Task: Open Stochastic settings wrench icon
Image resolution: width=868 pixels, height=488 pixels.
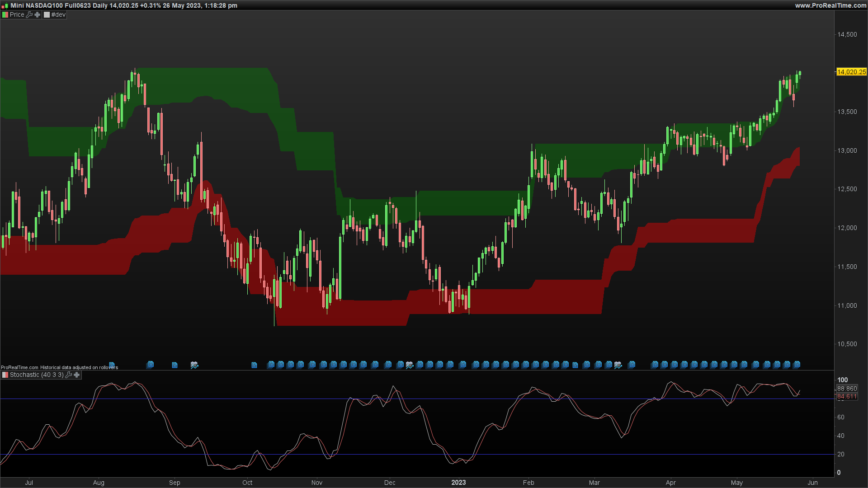Action: coord(69,375)
